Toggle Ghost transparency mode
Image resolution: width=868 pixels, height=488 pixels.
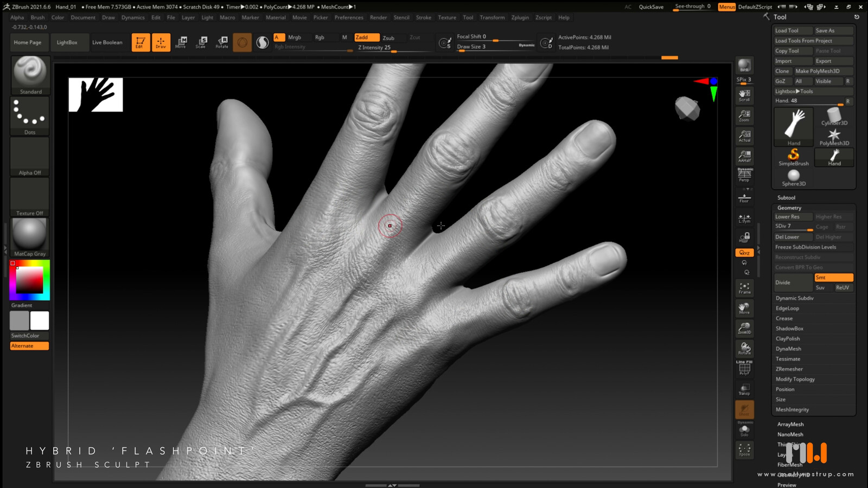(x=744, y=409)
